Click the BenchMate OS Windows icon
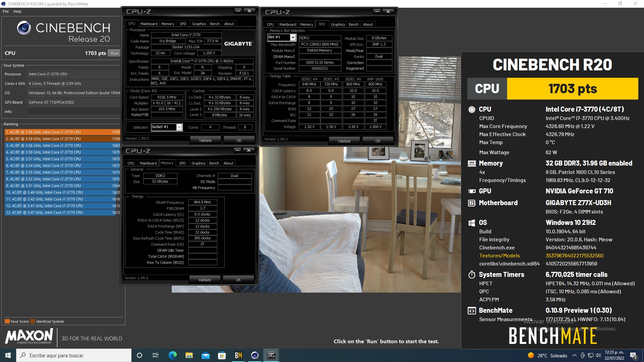The image size is (644, 362). pyautogui.click(x=472, y=223)
